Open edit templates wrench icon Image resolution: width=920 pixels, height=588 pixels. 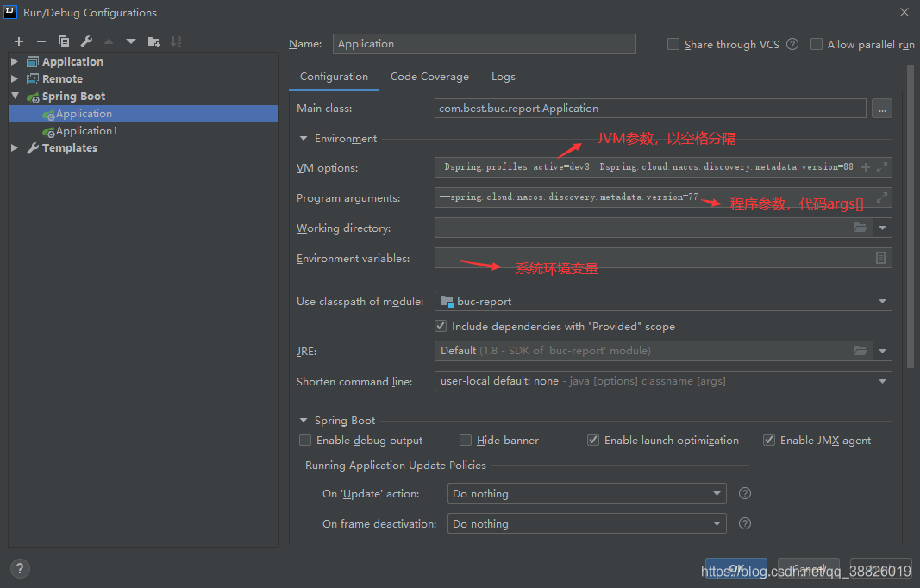coord(86,41)
